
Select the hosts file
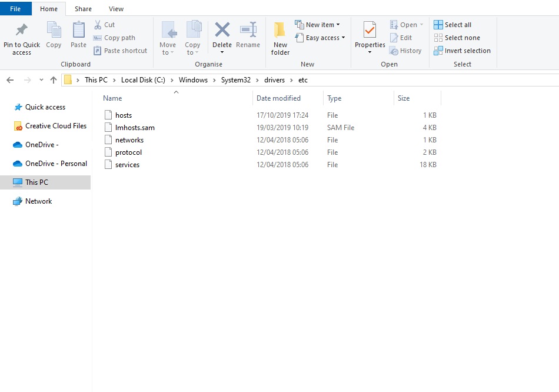(x=124, y=115)
